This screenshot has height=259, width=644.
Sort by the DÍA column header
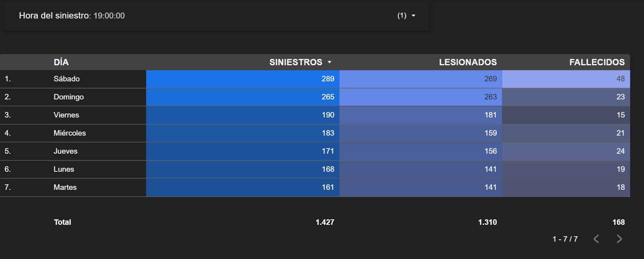(61, 62)
